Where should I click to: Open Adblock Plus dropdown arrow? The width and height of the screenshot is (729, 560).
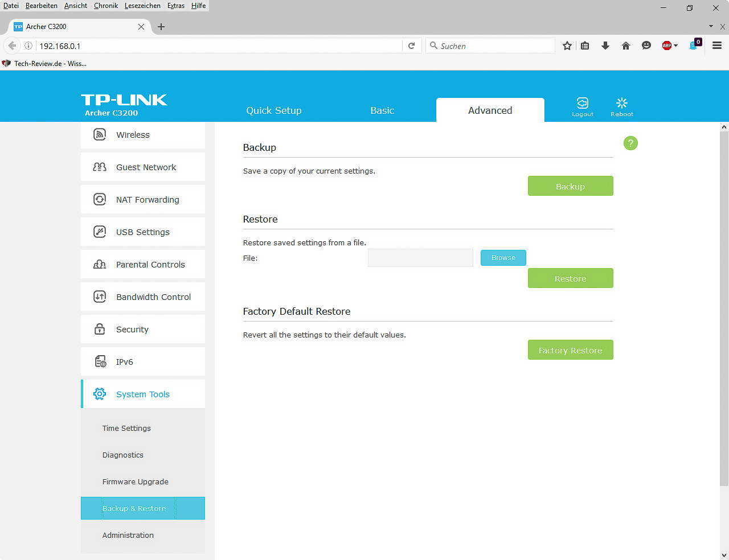(676, 46)
